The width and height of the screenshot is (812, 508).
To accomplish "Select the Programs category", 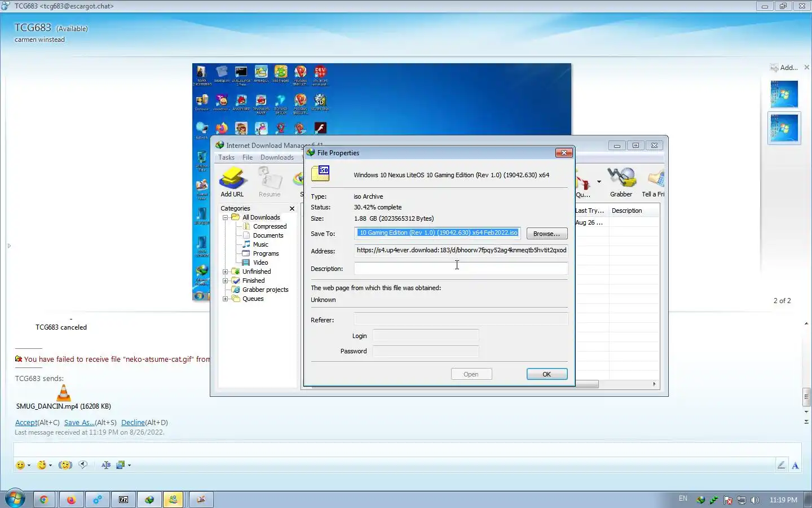I will pyautogui.click(x=266, y=253).
